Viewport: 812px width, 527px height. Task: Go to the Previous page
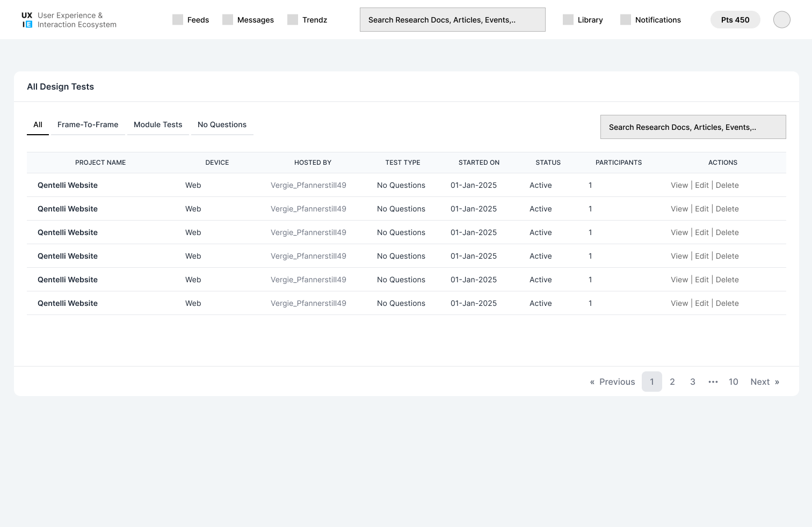coord(612,382)
